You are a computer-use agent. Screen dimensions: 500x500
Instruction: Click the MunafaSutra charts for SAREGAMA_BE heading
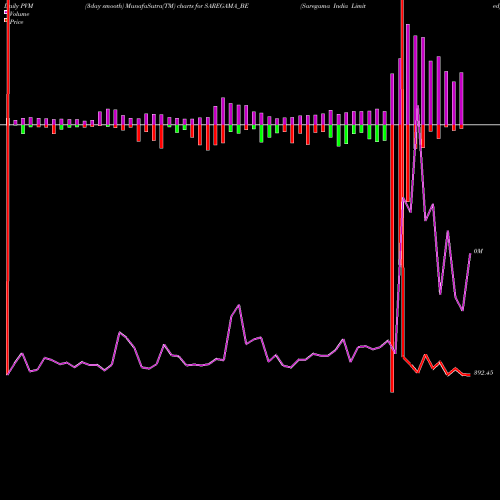(167, 6)
